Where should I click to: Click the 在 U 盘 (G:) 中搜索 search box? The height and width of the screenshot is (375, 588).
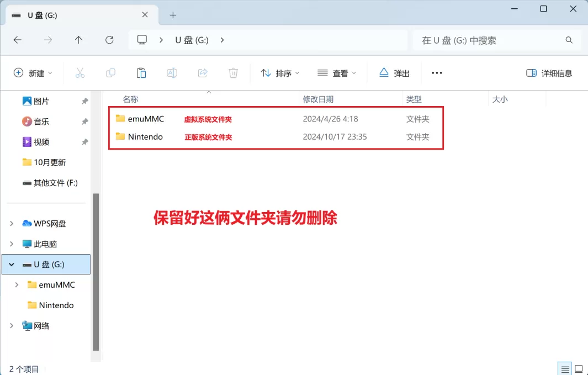pyautogui.click(x=491, y=40)
